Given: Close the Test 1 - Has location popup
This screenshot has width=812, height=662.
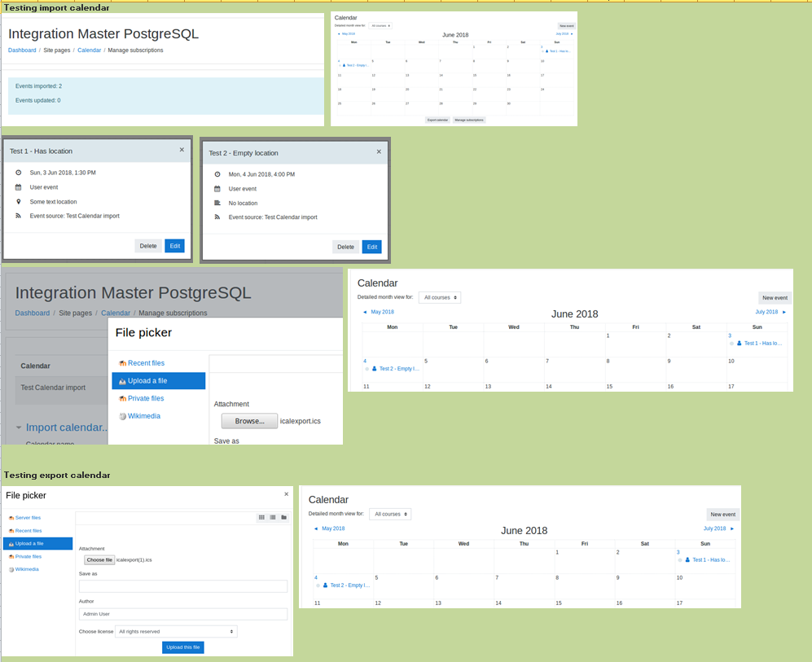Looking at the screenshot, I should click(x=182, y=150).
